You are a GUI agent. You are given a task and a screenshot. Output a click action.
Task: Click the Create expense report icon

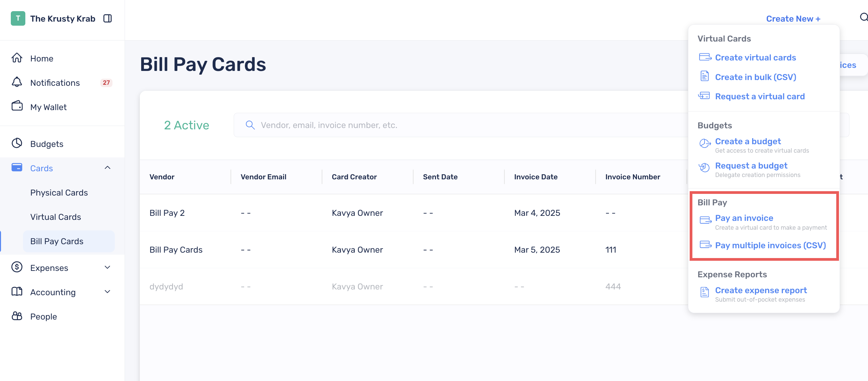point(705,292)
